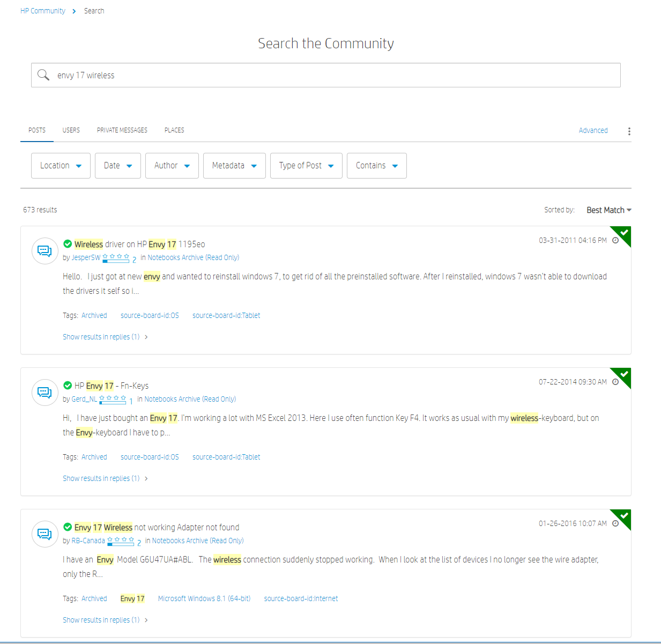The height and width of the screenshot is (644, 661).
Task: Click the chevron after 'Show results in replies'
Action: tap(145, 337)
